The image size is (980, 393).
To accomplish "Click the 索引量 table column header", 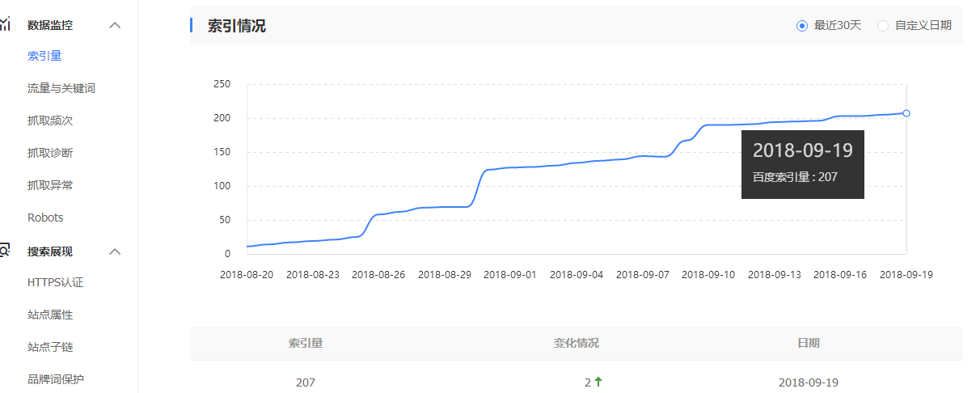I will coord(306,343).
